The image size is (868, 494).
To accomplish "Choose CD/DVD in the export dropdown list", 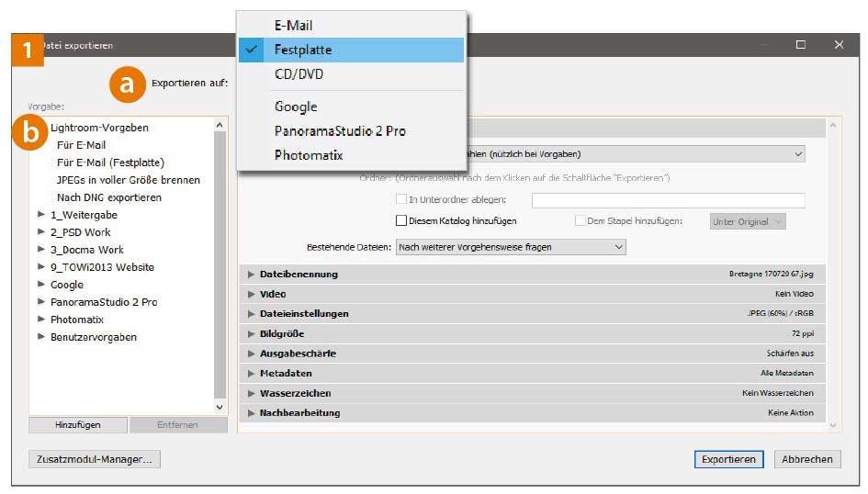I will [x=299, y=74].
